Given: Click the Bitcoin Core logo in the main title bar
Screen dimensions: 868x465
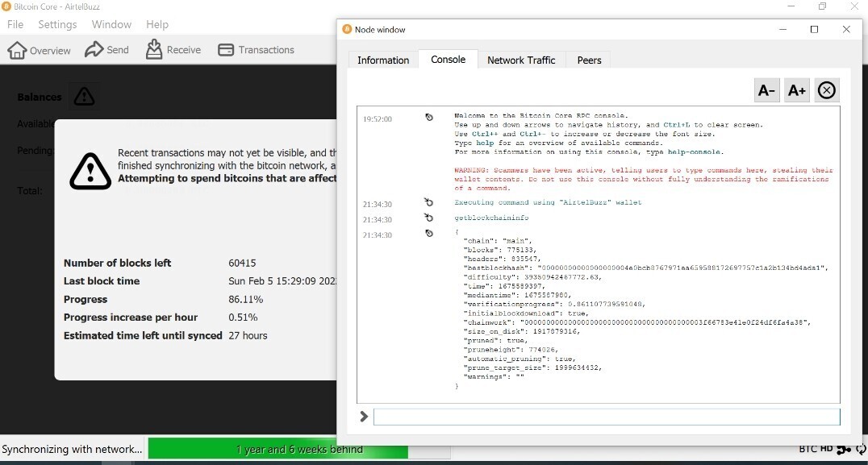Looking at the screenshot, I should coord(6,6).
